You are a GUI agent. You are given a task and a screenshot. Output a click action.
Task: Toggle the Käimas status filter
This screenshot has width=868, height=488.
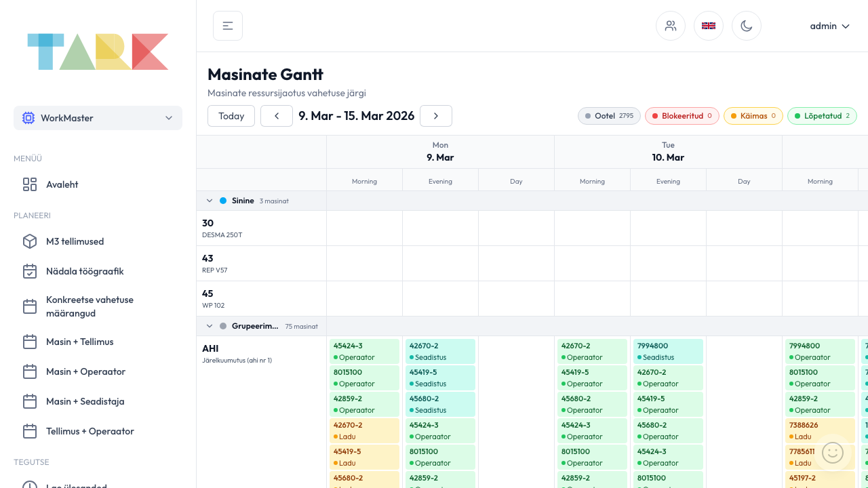click(x=753, y=116)
